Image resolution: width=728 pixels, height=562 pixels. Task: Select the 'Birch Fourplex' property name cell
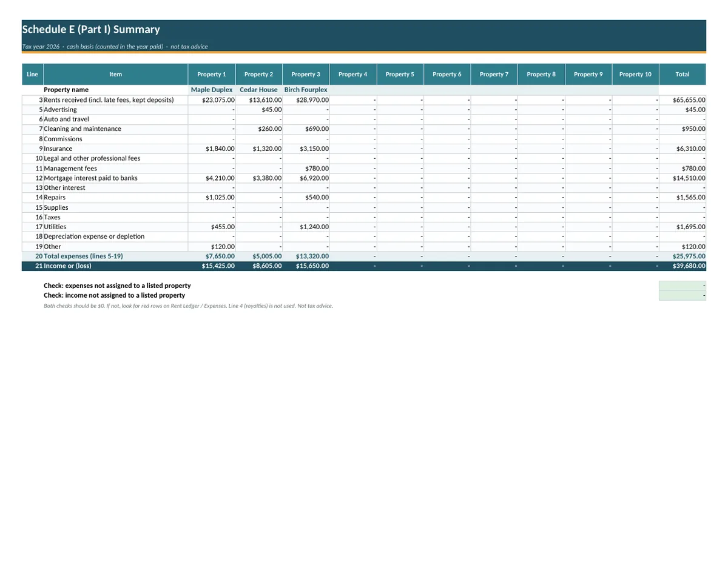tap(306, 90)
